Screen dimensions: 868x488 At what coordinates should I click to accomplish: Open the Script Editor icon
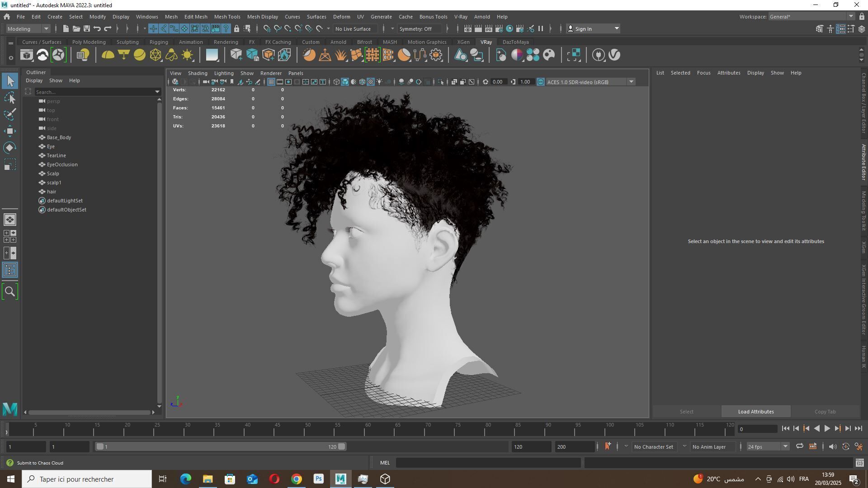(x=859, y=463)
